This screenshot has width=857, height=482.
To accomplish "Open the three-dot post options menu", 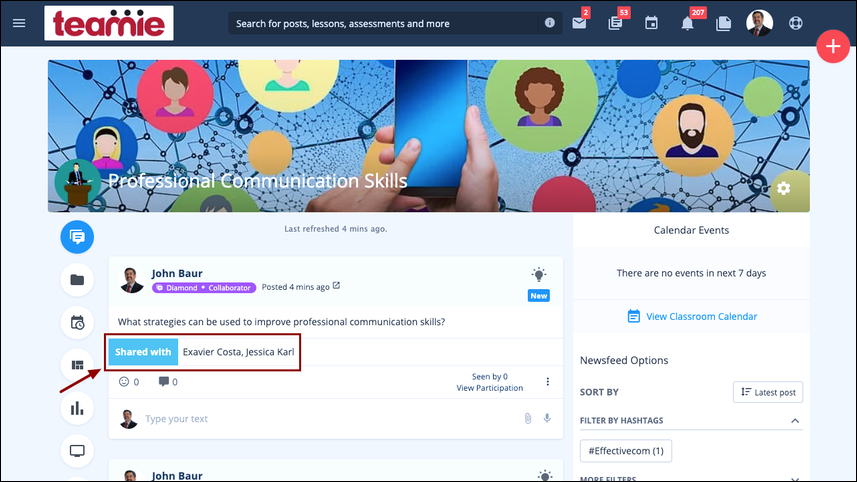I will point(548,381).
